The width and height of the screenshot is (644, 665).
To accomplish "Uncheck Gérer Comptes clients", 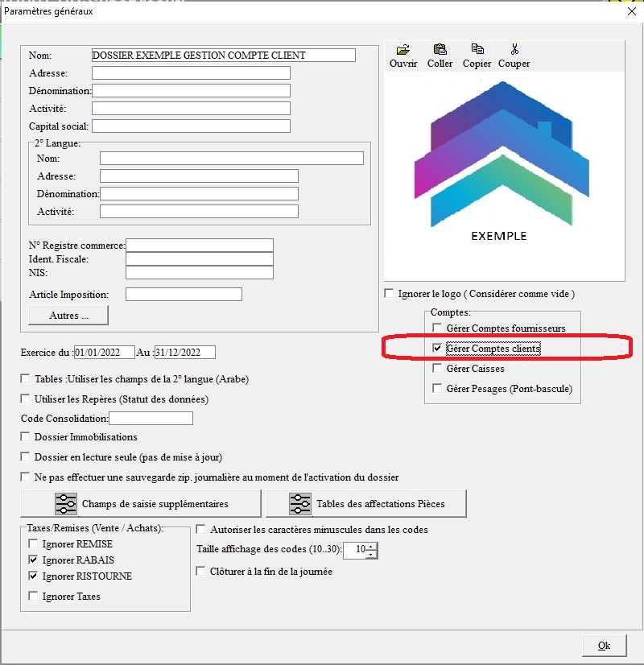I will point(437,348).
